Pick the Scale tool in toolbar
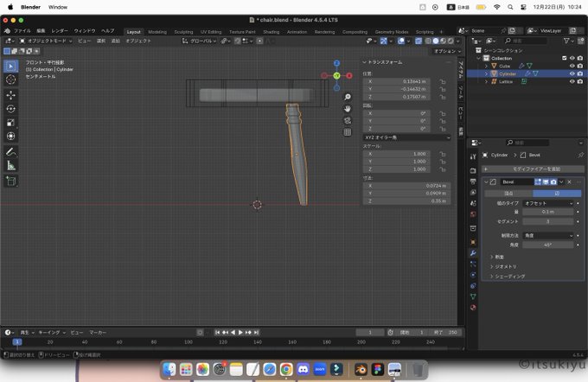This screenshot has height=382, width=588. [x=11, y=123]
